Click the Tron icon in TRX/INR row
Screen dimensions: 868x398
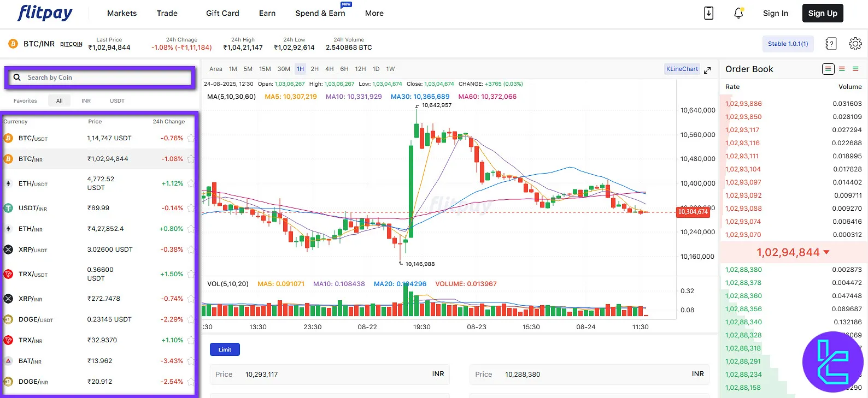coord(8,340)
